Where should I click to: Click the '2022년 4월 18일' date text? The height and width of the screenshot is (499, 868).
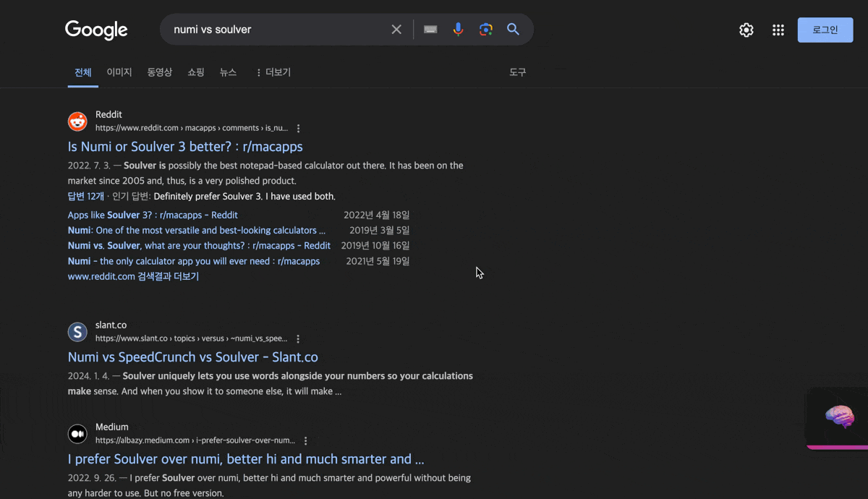pos(377,215)
